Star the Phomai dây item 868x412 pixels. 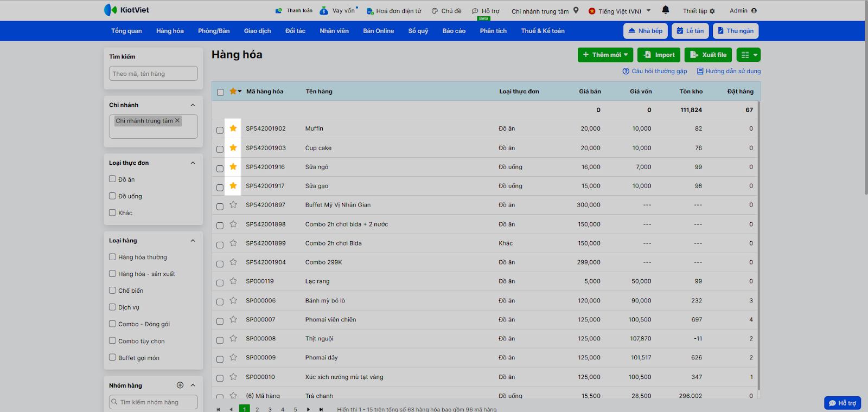click(233, 357)
